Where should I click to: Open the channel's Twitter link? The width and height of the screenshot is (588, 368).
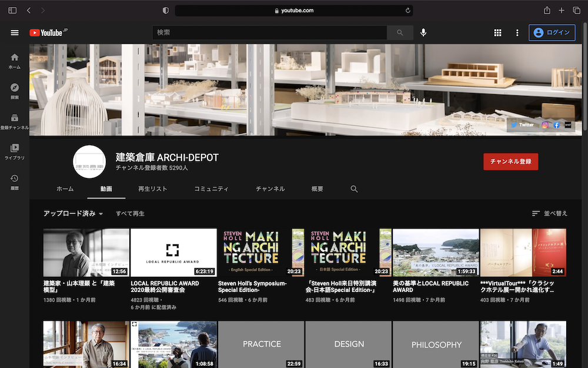click(x=522, y=125)
